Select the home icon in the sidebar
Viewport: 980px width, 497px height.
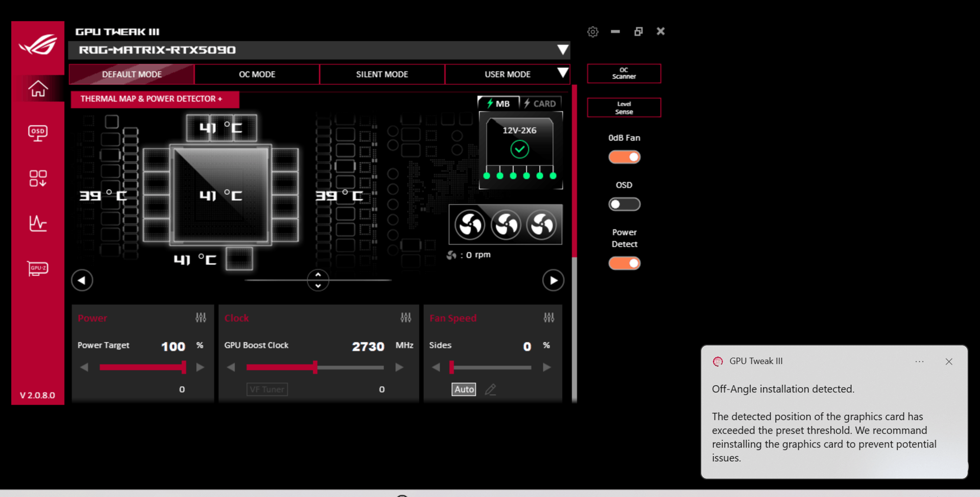pos(37,88)
